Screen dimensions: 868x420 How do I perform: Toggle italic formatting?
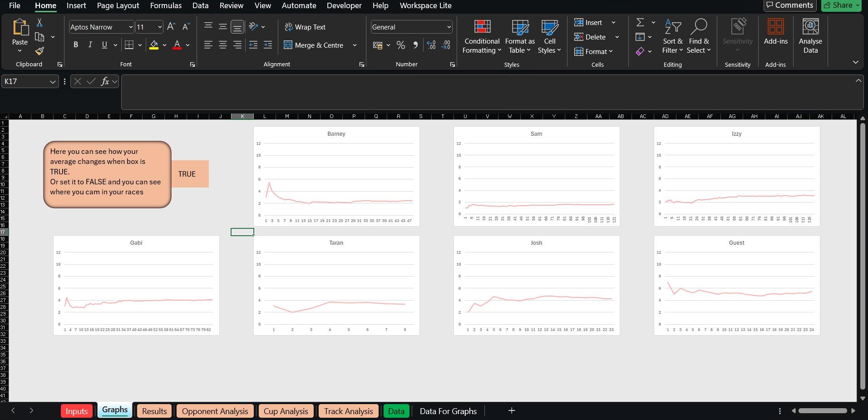[x=90, y=44]
